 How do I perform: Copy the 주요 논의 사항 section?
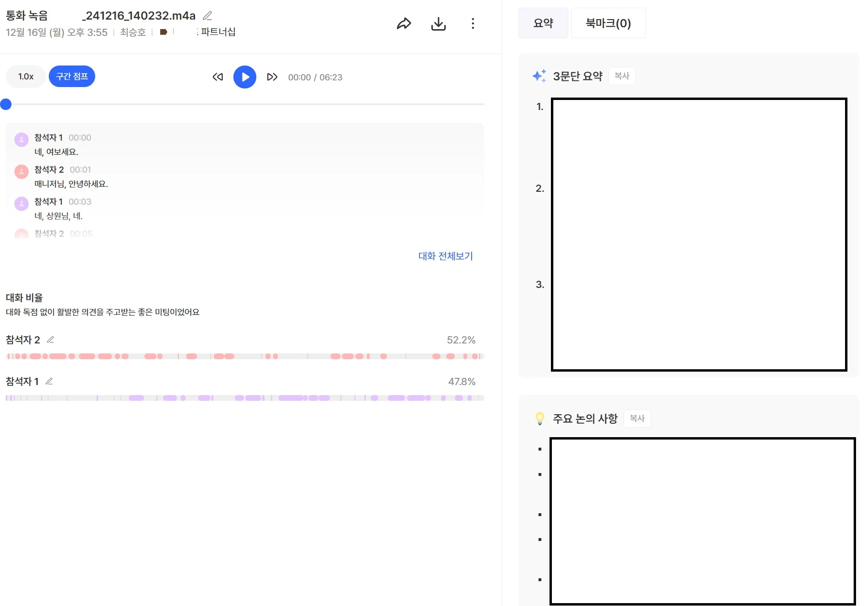637,418
